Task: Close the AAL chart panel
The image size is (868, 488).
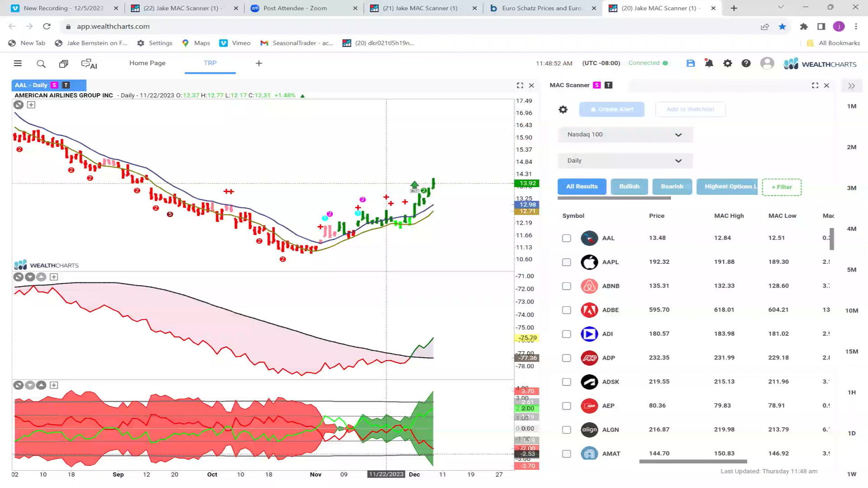Action: click(x=532, y=85)
